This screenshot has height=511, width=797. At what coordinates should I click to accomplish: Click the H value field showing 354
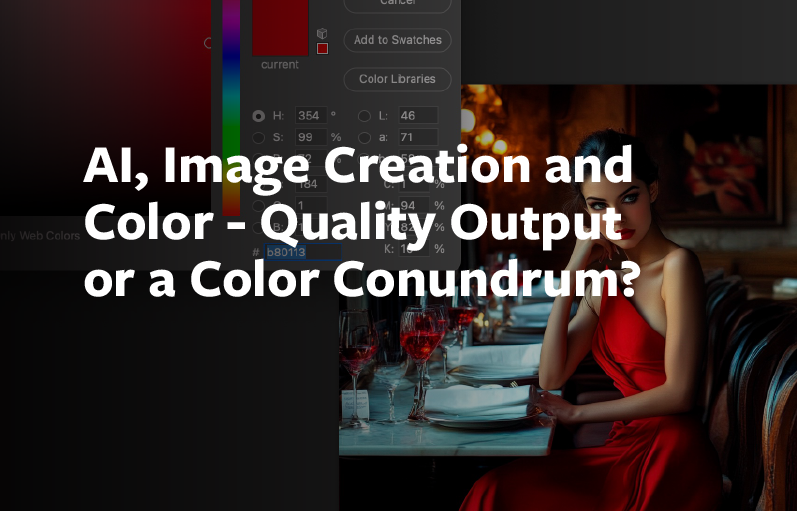click(309, 116)
